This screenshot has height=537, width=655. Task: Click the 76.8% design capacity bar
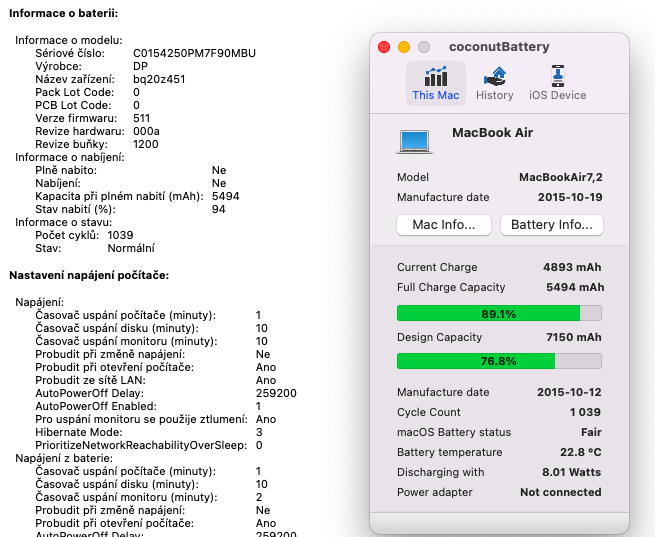499,361
